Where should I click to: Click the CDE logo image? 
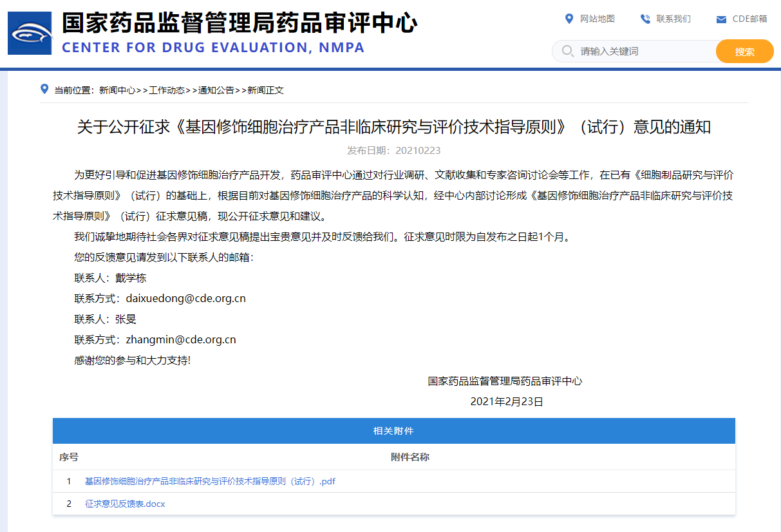point(30,33)
